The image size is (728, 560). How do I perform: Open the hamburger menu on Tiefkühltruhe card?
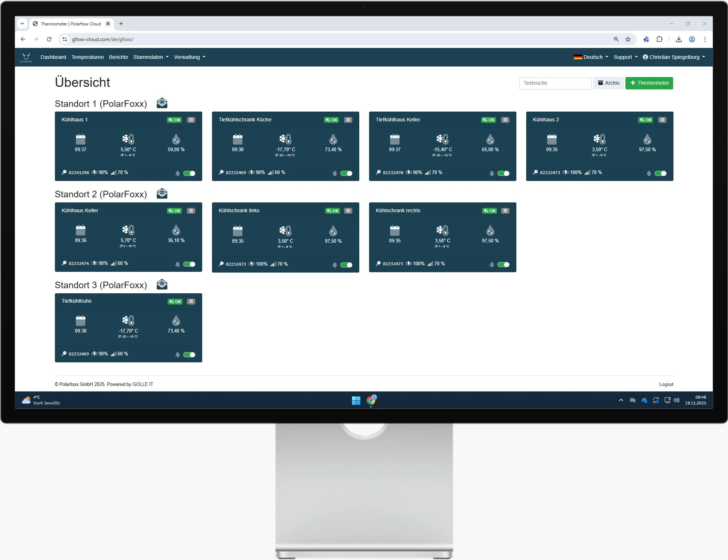(191, 302)
